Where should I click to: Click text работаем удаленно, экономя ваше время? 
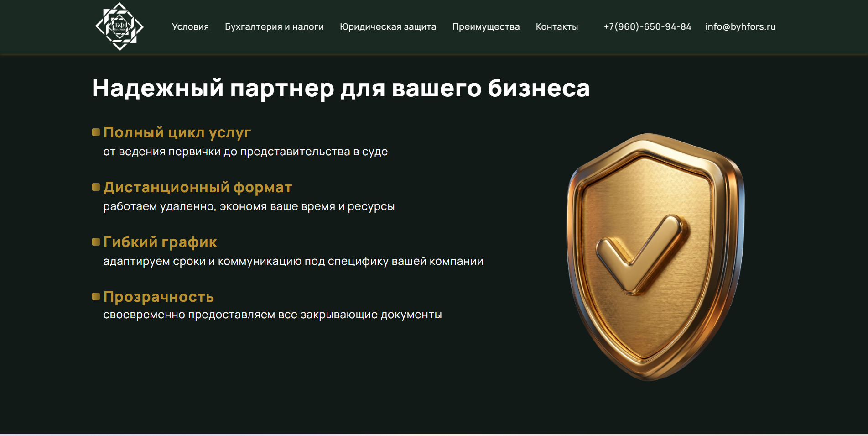point(219,206)
